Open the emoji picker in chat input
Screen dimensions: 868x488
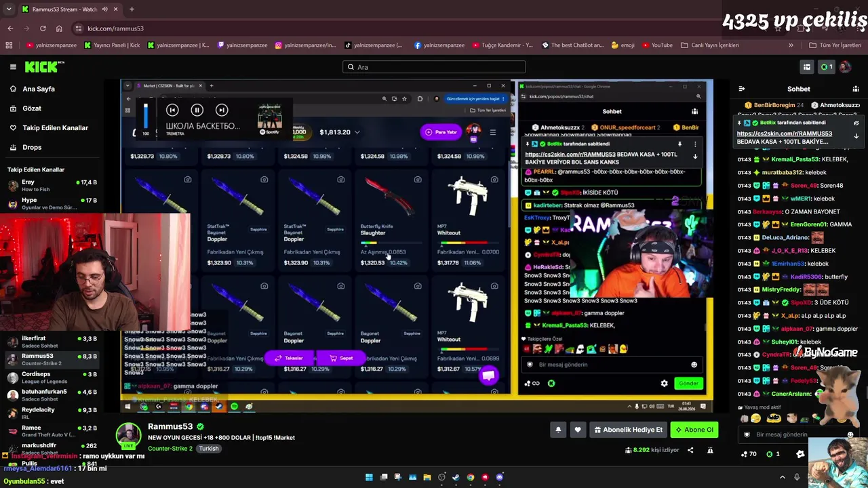(850, 434)
